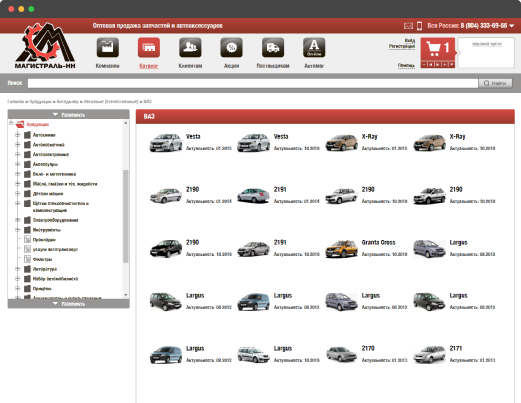Expand the Инструменты tree node
Screen dimensions: 521x403
(x=18, y=230)
